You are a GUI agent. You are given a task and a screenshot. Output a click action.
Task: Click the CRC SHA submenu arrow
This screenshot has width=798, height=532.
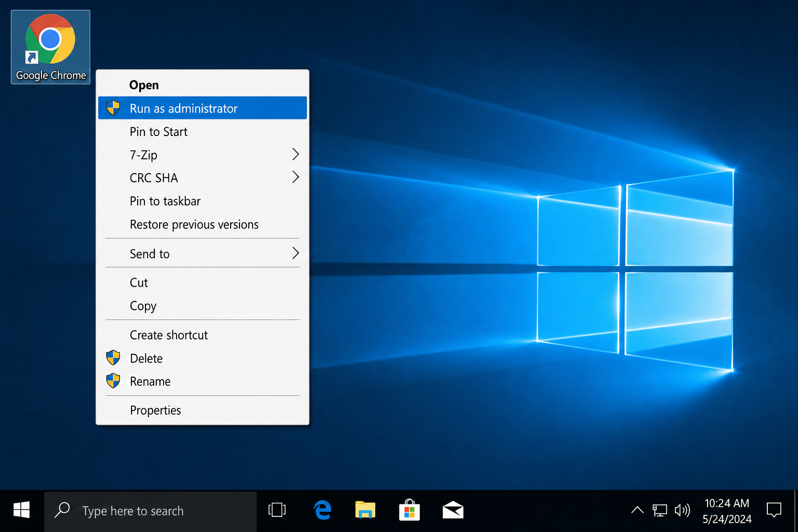[x=296, y=177]
